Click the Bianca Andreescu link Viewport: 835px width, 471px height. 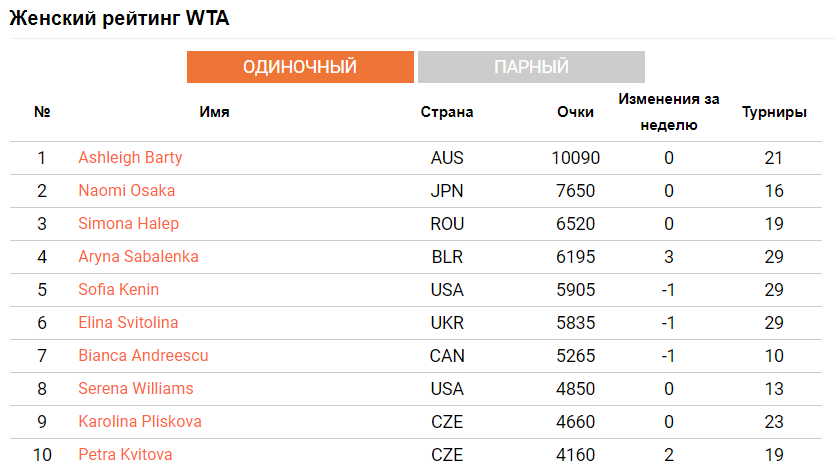143,356
